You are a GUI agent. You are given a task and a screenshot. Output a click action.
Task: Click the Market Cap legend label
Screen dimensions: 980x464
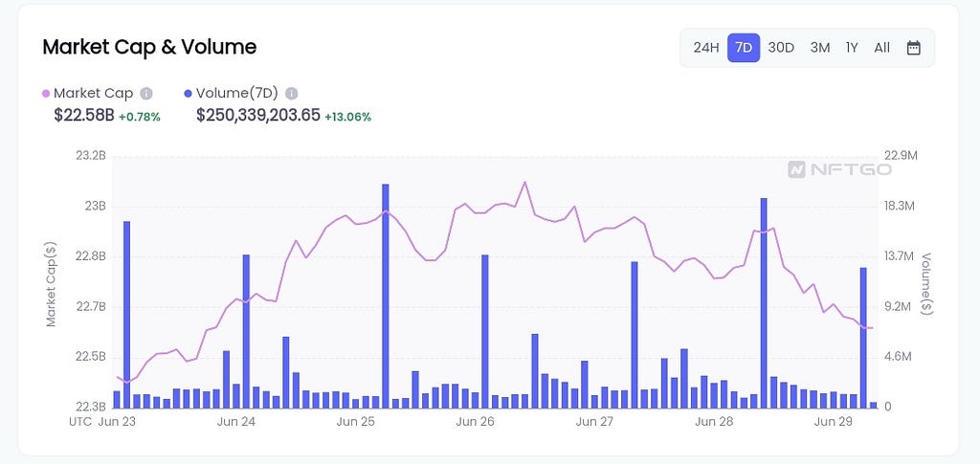[93, 94]
